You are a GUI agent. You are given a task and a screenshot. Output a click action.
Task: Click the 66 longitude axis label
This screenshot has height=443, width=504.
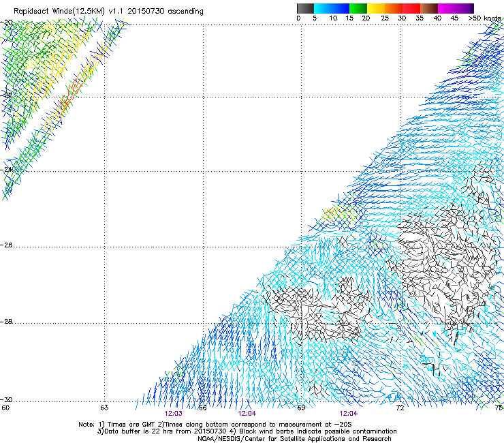[x=202, y=408]
